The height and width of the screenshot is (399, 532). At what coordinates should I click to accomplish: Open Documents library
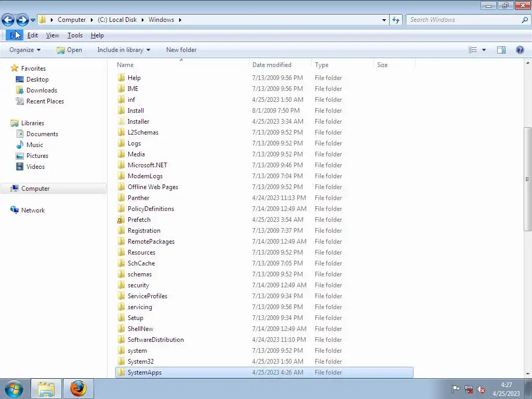coord(42,134)
